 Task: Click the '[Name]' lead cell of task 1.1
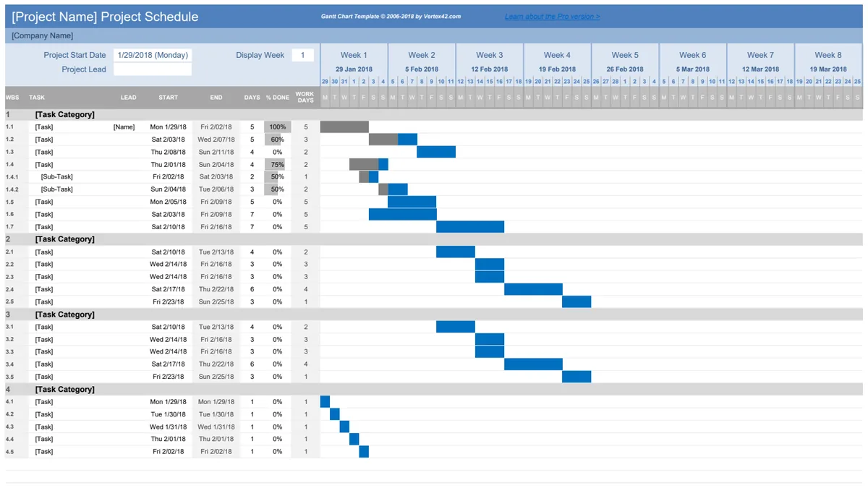click(124, 127)
